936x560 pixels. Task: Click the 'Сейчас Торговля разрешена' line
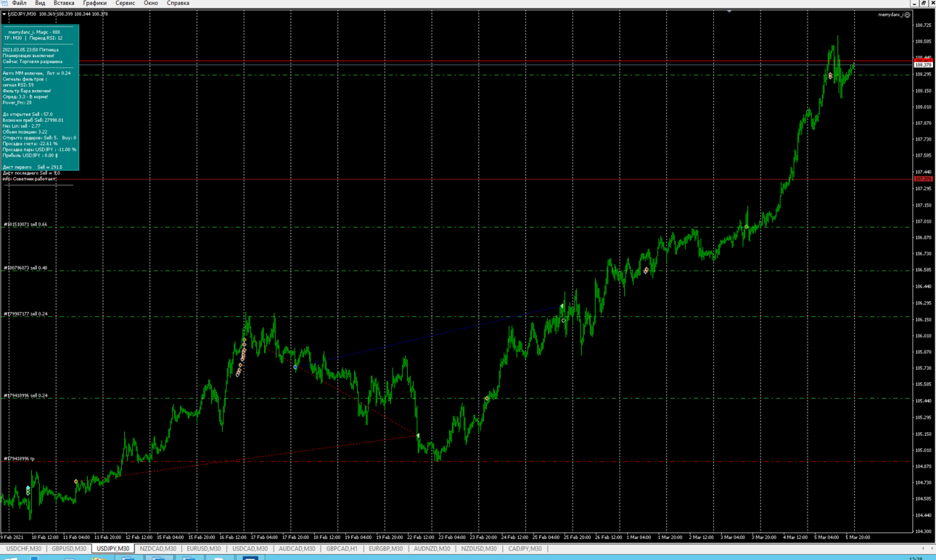coord(33,62)
